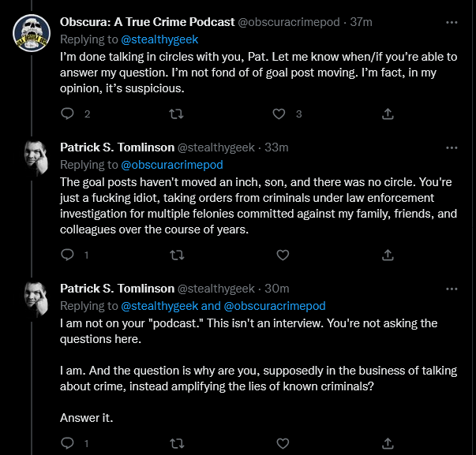
Task: Like the 33m Tomlinson tweet
Action: (x=283, y=255)
